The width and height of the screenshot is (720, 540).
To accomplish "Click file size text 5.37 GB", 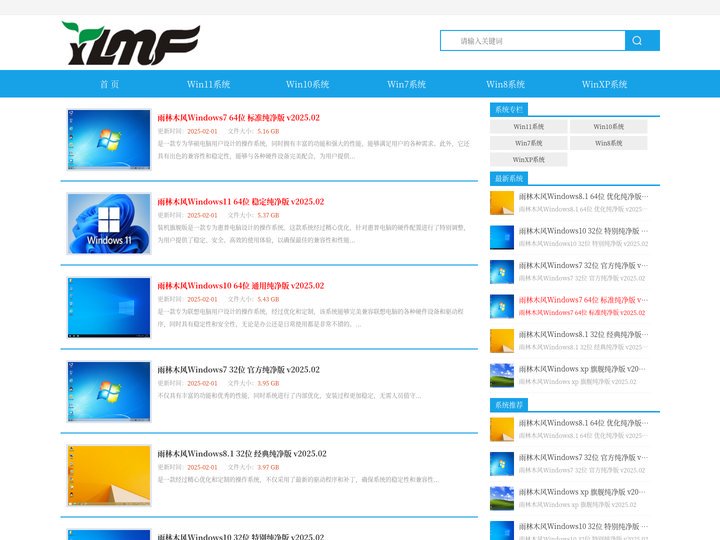I will (x=268, y=215).
